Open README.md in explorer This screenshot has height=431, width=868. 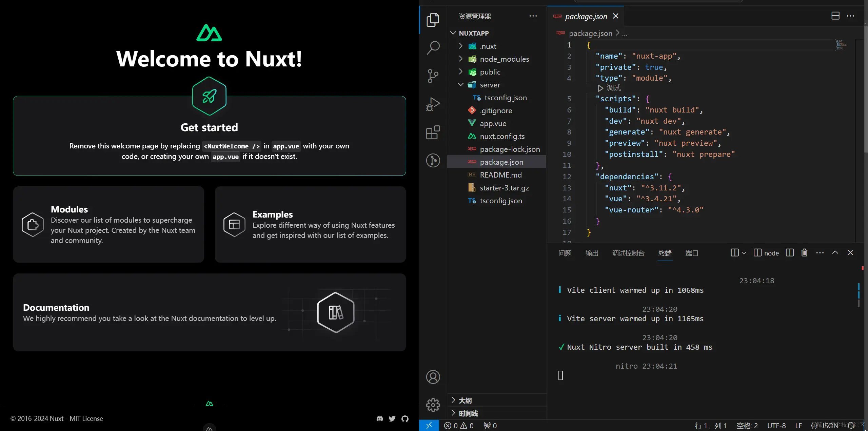497,175
